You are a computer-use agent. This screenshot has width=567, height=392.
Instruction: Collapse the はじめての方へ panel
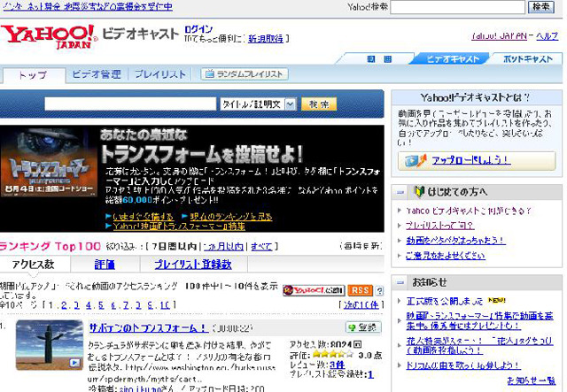pos(400,192)
